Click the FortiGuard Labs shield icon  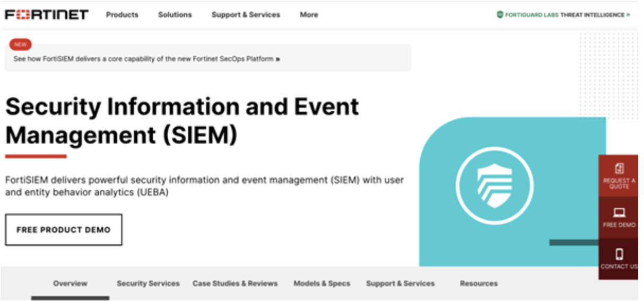pyautogui.click(x=499, y=15)
